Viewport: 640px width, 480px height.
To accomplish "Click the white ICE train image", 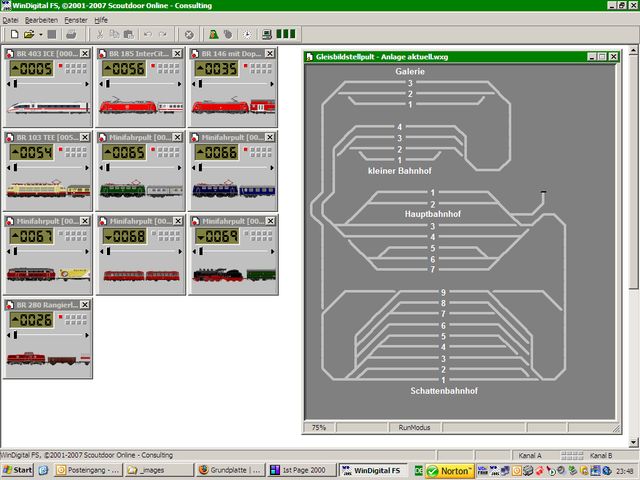I will pos(48,107).
